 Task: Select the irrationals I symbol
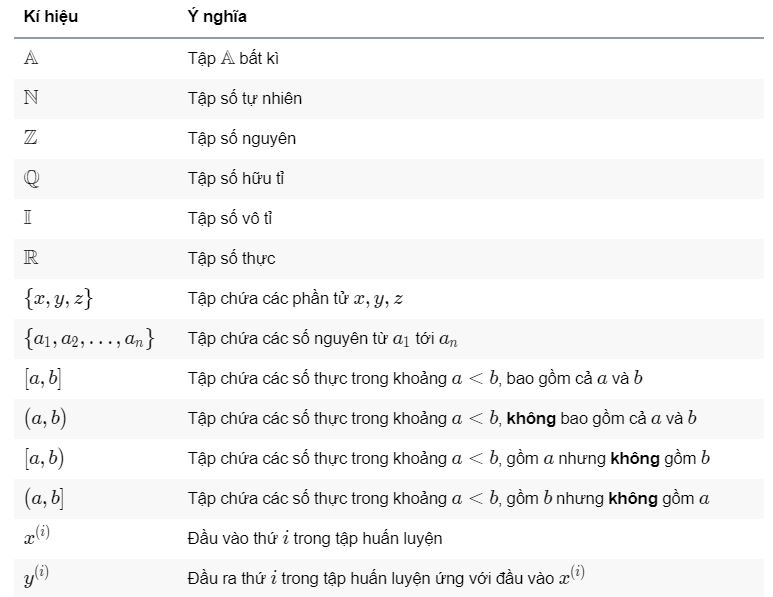[x=28, y=217]
